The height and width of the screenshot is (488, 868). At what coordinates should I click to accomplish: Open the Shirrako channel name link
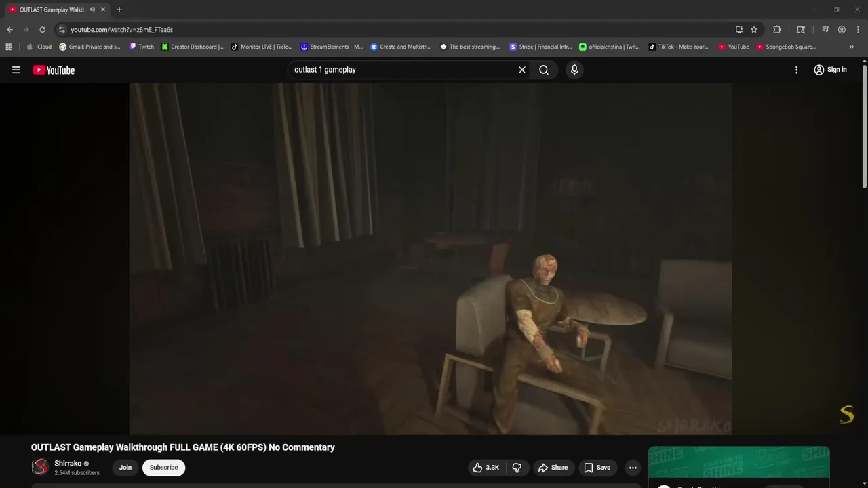pyautogui.click(x=68, y=464)
